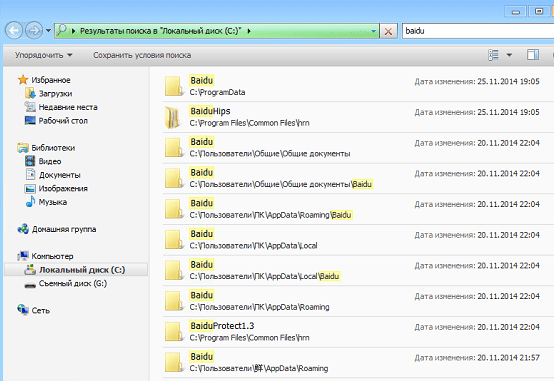Viewport: 554px width, 381px height.
Task: Open the Загрузки folder
Action: pos(55,94)
